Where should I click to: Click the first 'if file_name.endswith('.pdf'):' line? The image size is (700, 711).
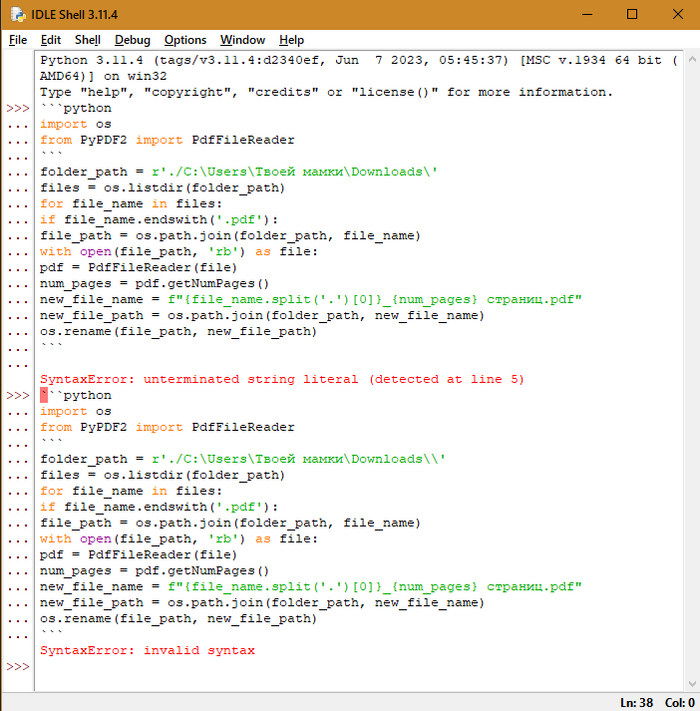pos(159,220)
